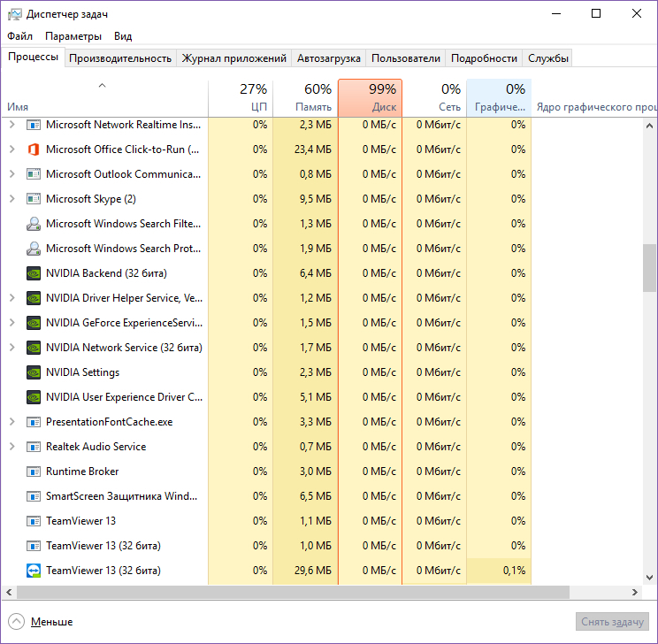Click the Microsoft Office Click-to-Run icon
The height and width of the screenshot is (644, 658).
click(x=34, y=149)
